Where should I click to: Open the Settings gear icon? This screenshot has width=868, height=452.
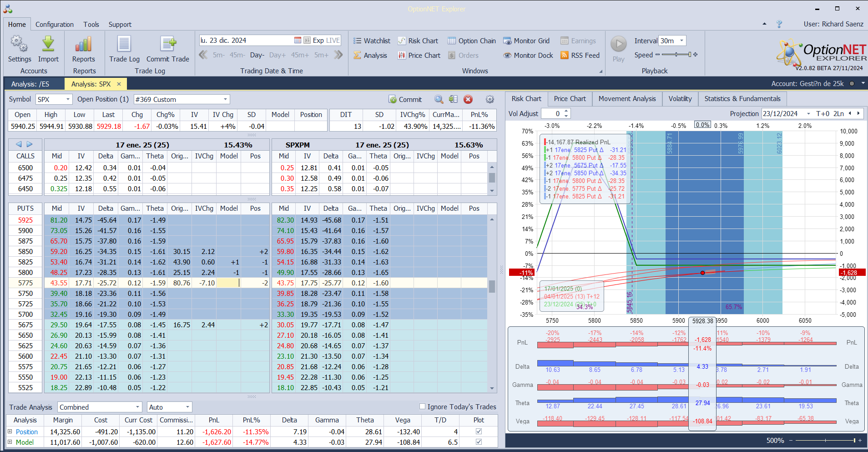[x=19, y=45]
